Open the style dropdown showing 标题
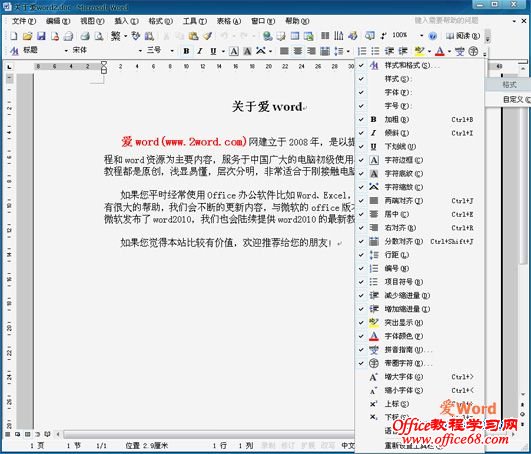Viewport: 531px width, 454px height. click(66, 51)
